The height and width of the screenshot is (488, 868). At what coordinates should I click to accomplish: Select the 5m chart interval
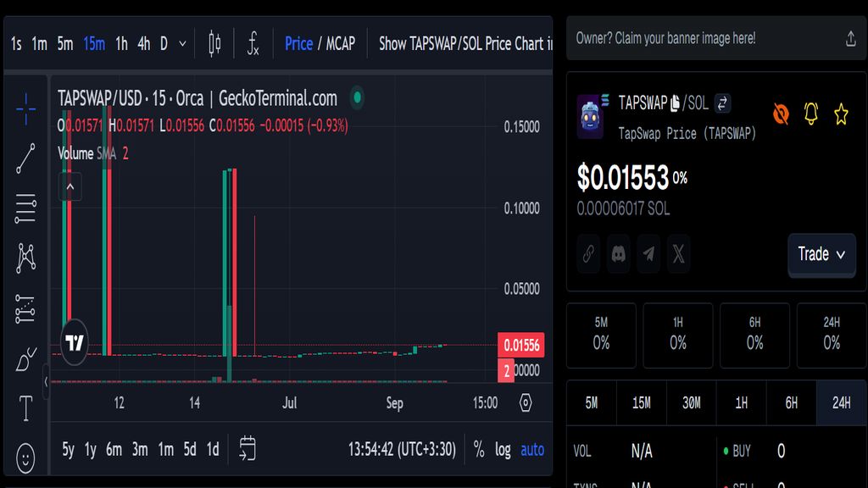(x=65, y=44)
